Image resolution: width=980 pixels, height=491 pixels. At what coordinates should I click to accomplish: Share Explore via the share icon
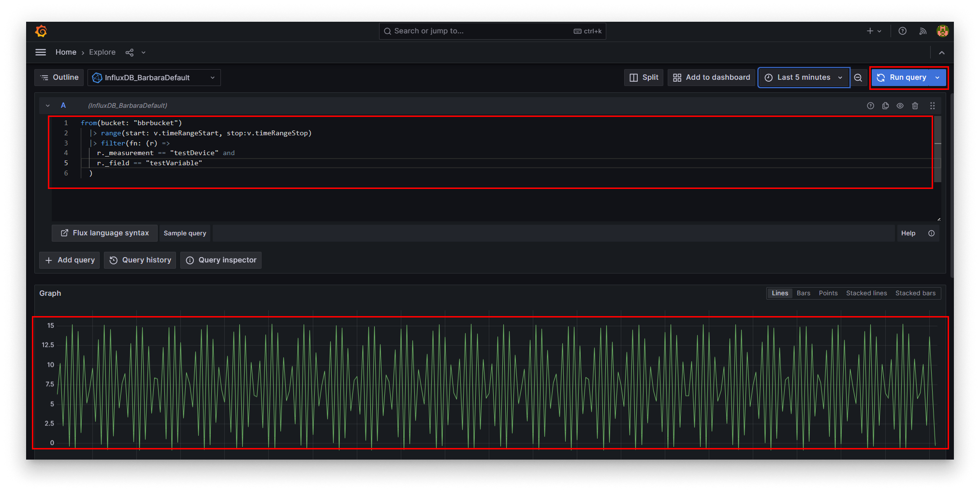[129, 52]
